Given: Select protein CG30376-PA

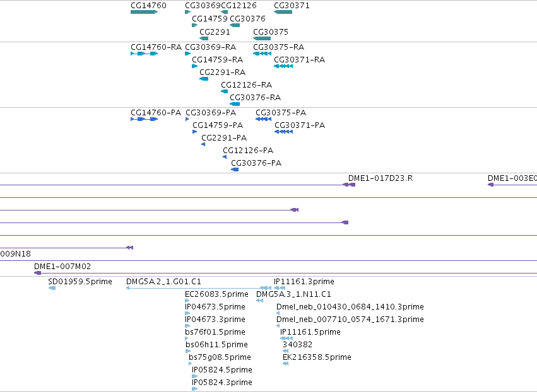Looking at the screenshot, I should tap(256, 163).
